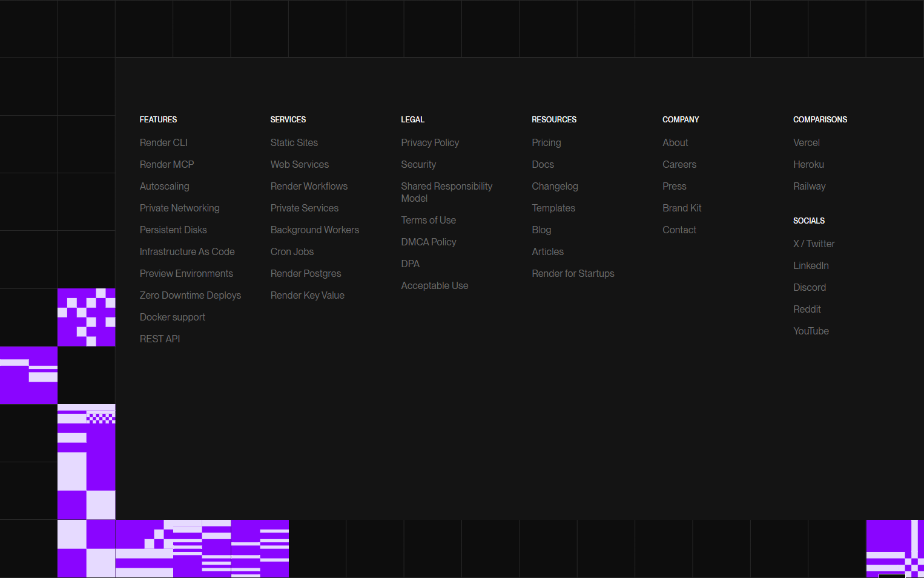Go to the Pricing page
924x578 pixels.
[x=546, y=142]
